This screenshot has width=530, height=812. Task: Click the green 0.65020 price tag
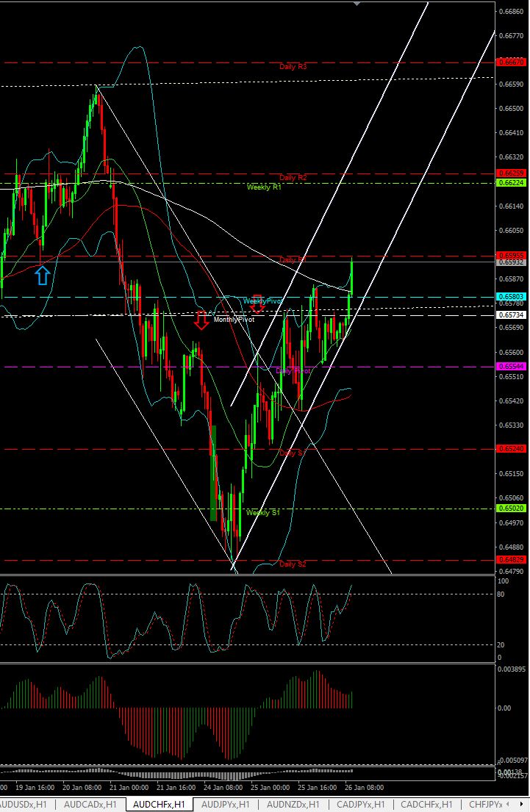tap(511, 509)
